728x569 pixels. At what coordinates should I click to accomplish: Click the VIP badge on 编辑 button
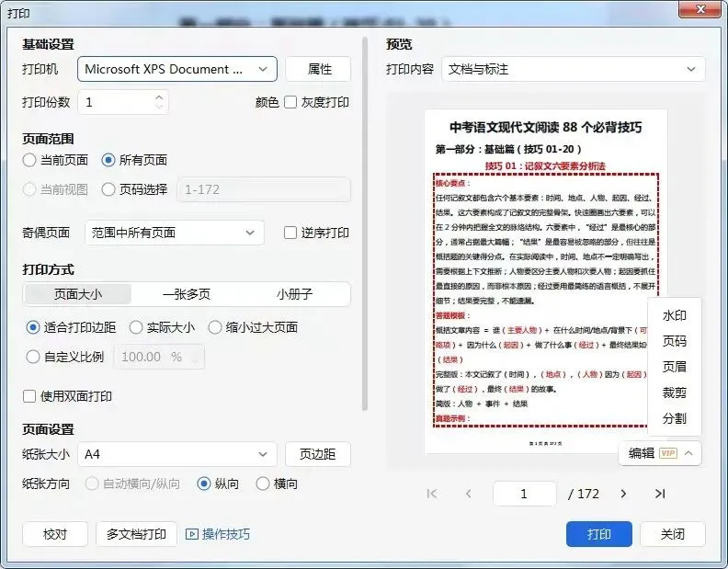668,453
